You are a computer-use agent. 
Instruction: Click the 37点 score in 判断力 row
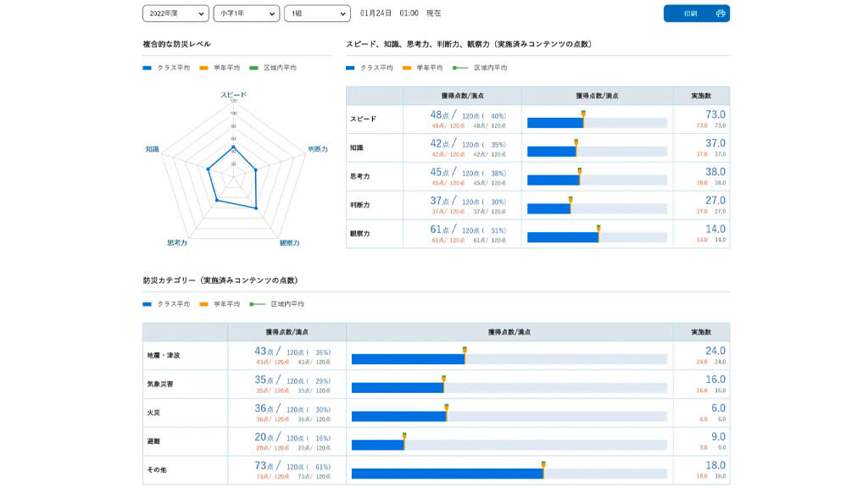[x=440, y=201]
